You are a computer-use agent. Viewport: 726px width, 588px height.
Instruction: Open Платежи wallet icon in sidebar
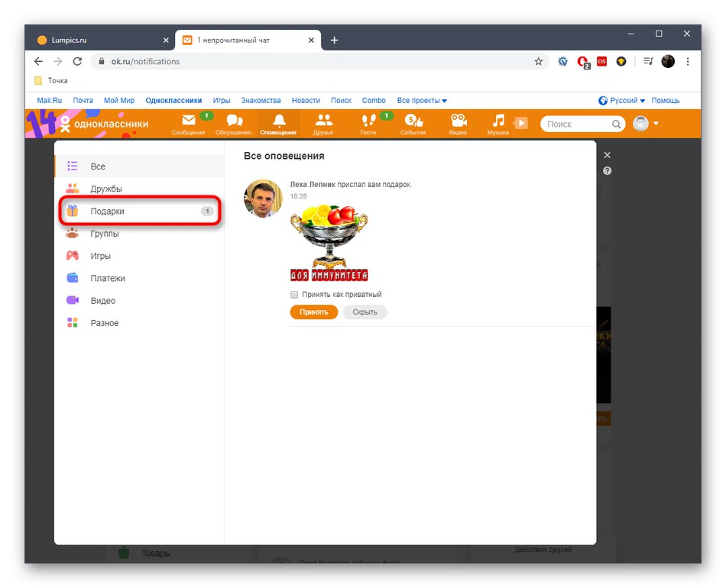coord(73,278)
